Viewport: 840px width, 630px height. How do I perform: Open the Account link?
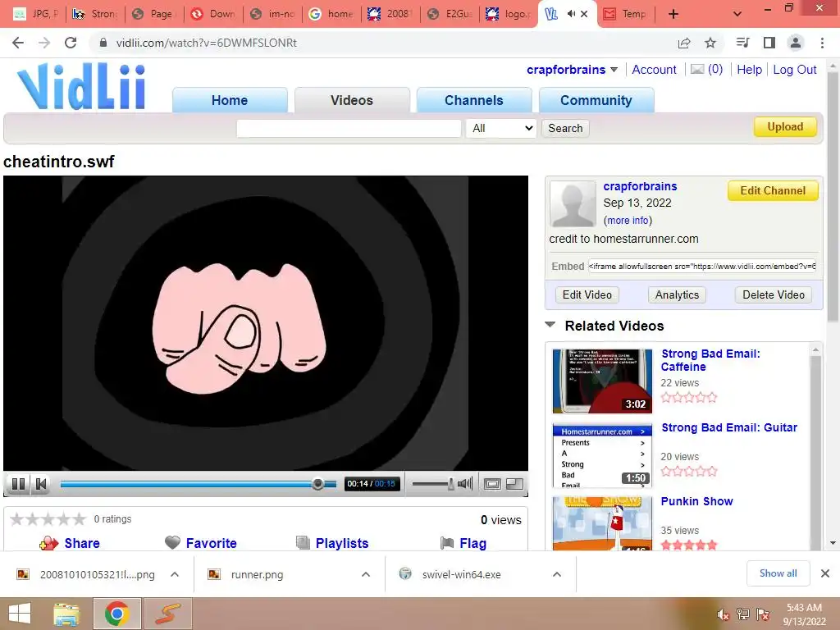[x=654, y=70]
